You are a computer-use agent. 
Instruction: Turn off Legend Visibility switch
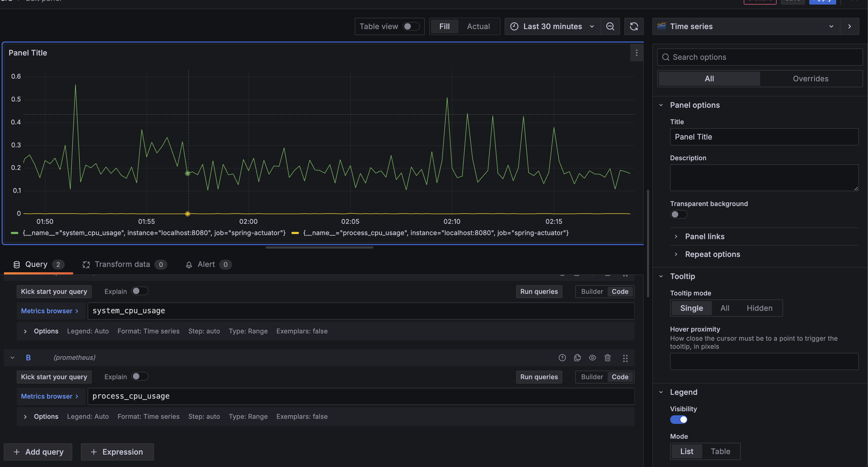pyautogui.click(x=678, y=420)
